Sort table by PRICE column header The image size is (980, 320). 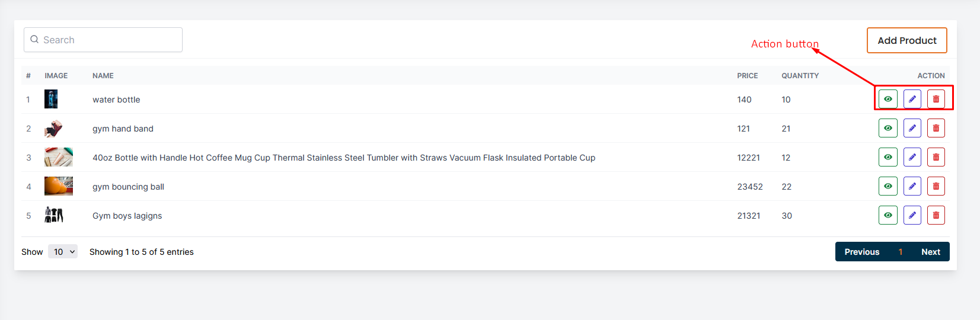click(747, 76)
